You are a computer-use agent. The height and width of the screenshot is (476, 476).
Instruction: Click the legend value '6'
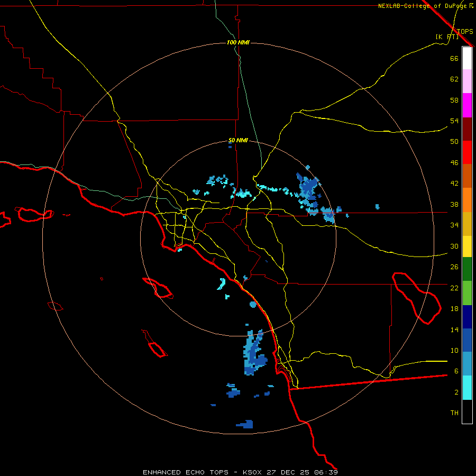456,371
